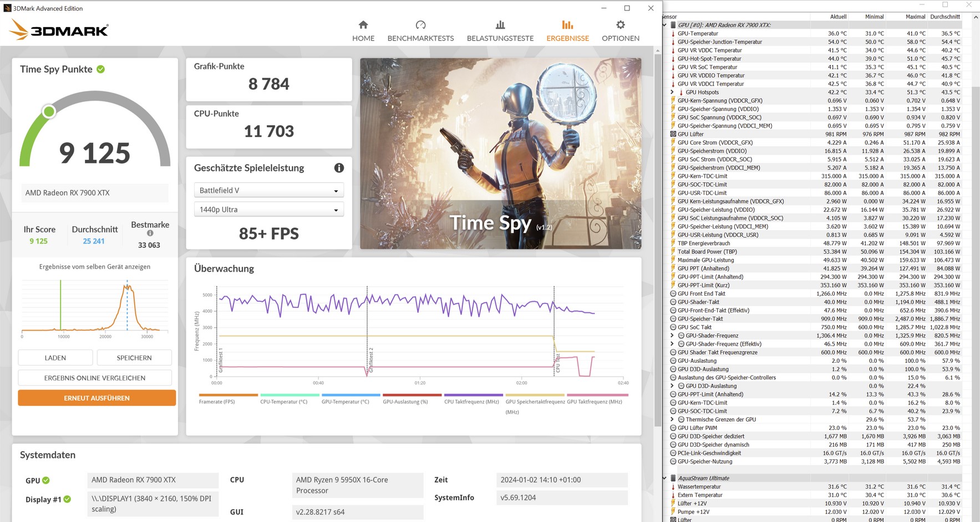Click the clock icon beside GPU-Speicher-Takt
Image resolution: width=980 pixels, height=522 pixels.
[673, 319]
